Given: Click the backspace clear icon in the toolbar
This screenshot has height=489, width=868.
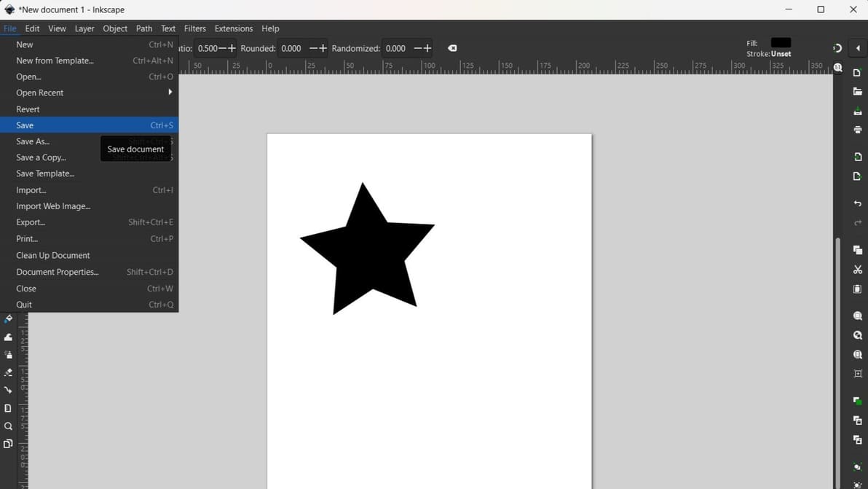Looking at the screenshot, I should (452, 48).
